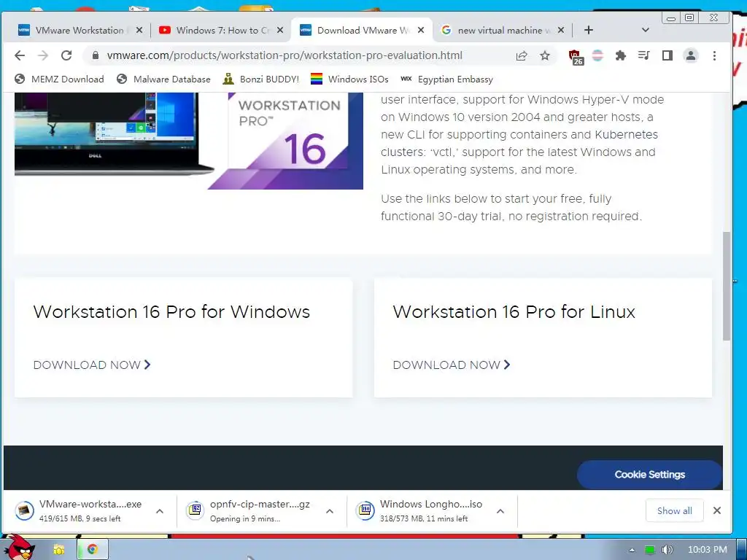Click DOWNLOAD NOW for Linux

point(452,365)
